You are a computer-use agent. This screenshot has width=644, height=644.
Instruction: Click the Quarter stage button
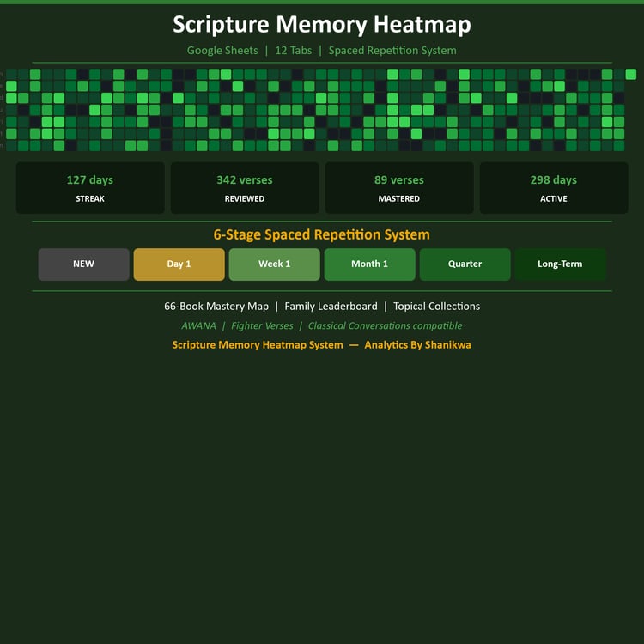coord(465,264)
